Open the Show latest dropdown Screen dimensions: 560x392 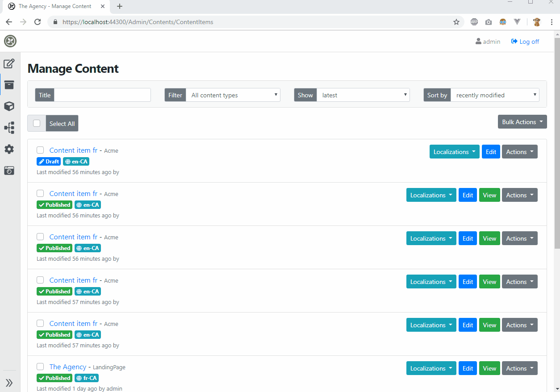(363, 95)
